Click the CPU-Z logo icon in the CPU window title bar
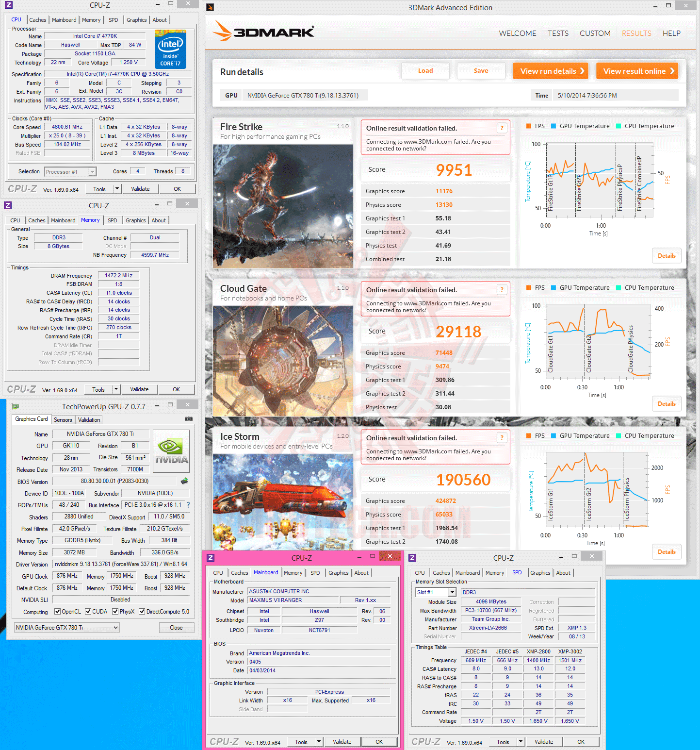The image size is (700, 750). click(x=8, y=5)
